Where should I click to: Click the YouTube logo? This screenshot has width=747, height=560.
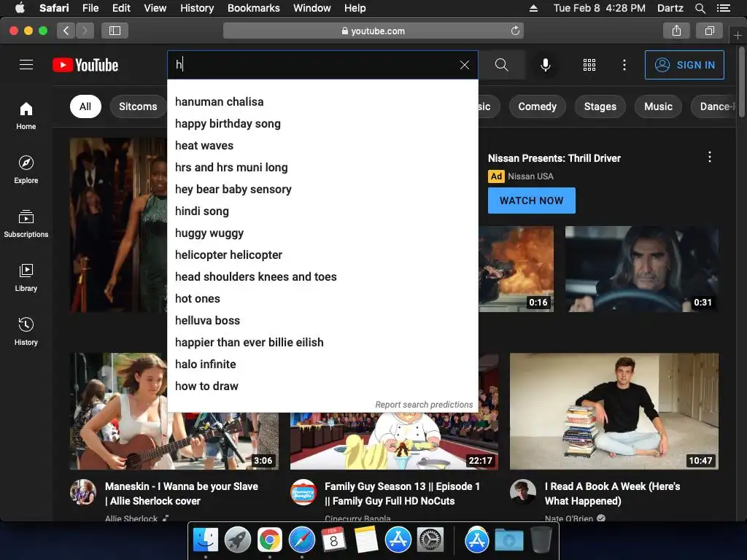tap(85, 65)
